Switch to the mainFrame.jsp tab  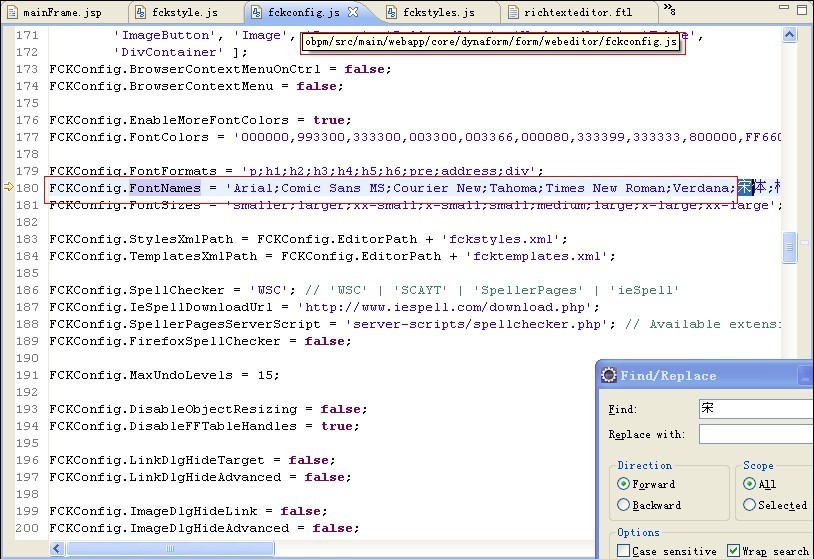[x=62, y=13]
